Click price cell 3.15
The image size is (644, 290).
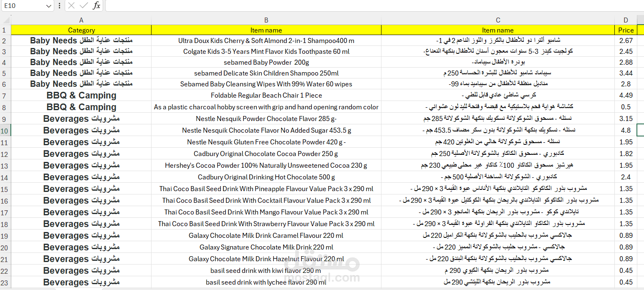[626, 119]
